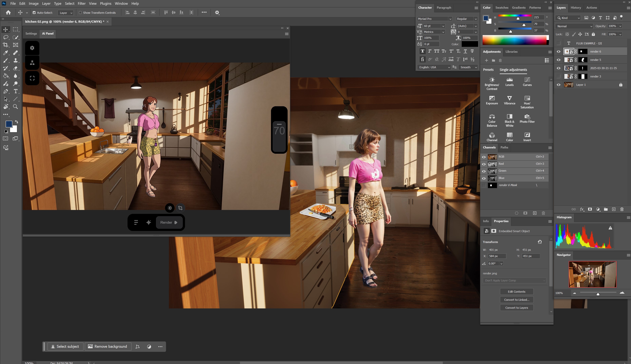
Task: Select the Horizontal Type tool
Action: pyautogui.click(x=15, y=91)
